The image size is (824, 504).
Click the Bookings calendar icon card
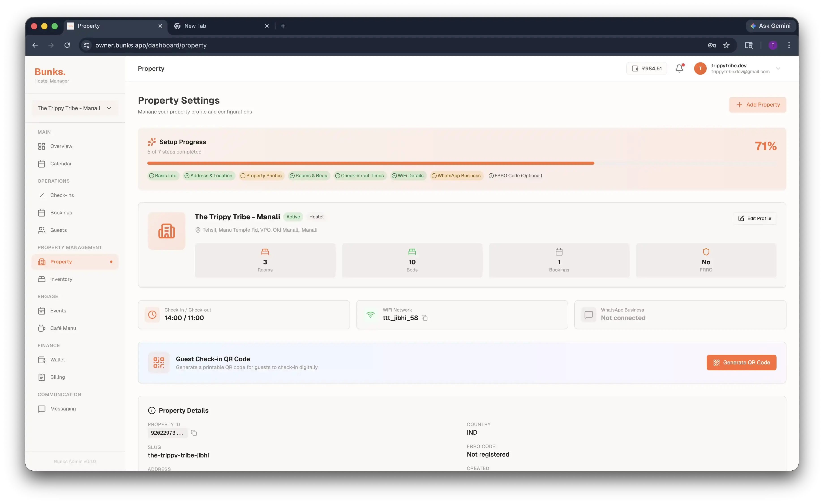pyautogui.click(x=559, y=260)
